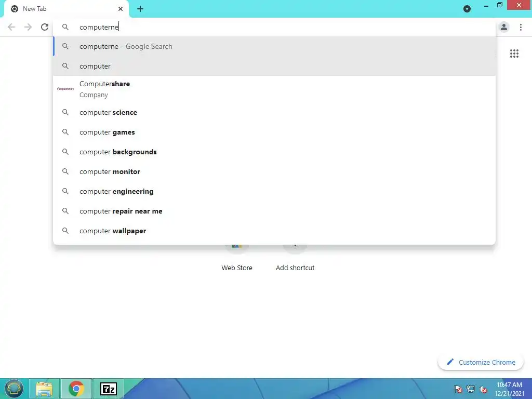Open 7-Zip from the taskbar

pyautogui.click(x=109, y=389)
